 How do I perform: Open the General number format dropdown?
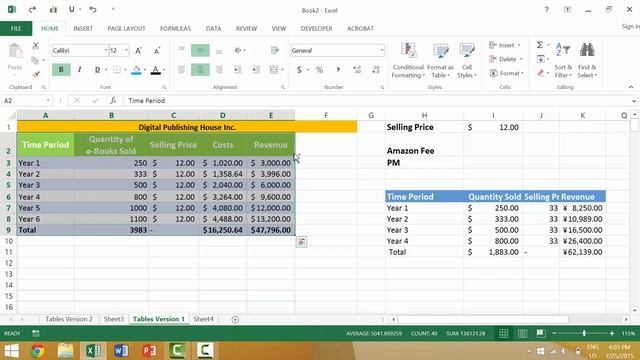click(x=382, y=50)
